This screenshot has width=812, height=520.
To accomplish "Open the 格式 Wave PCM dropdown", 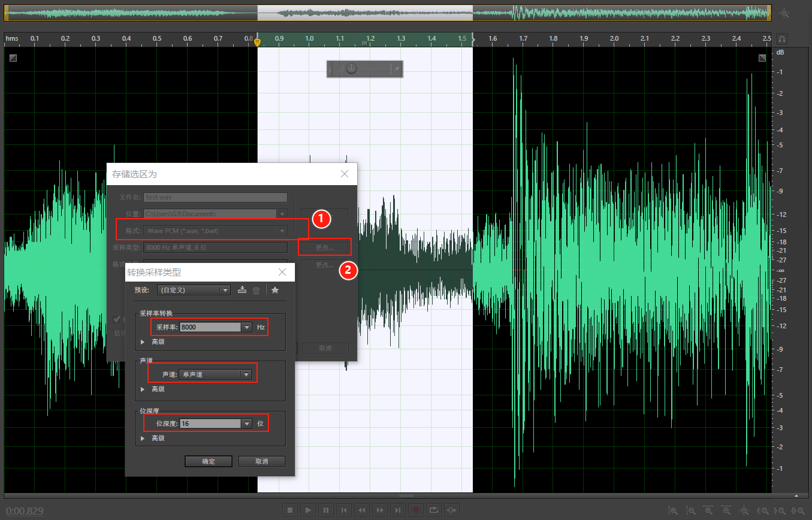I will 215,231.
